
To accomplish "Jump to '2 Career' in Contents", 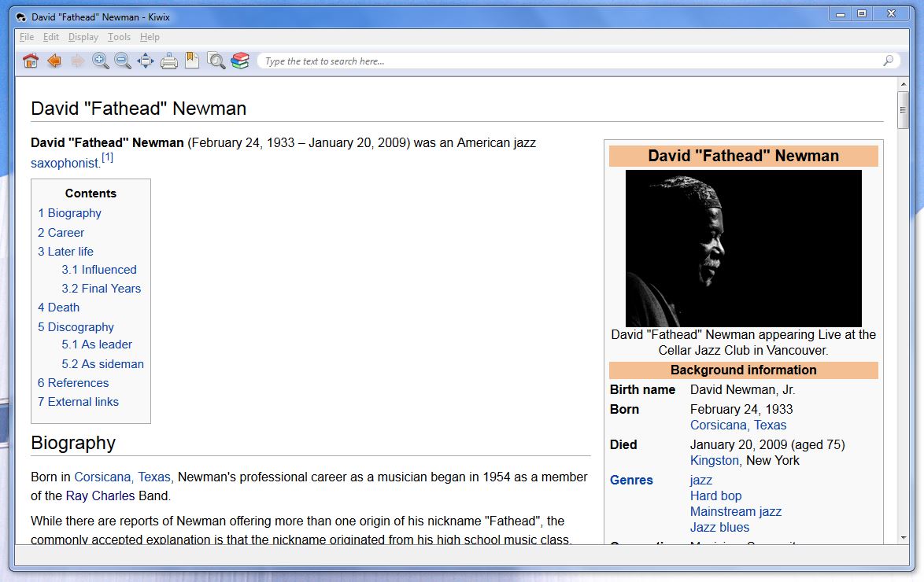I will pyautogui.click(x=61, y=233).
